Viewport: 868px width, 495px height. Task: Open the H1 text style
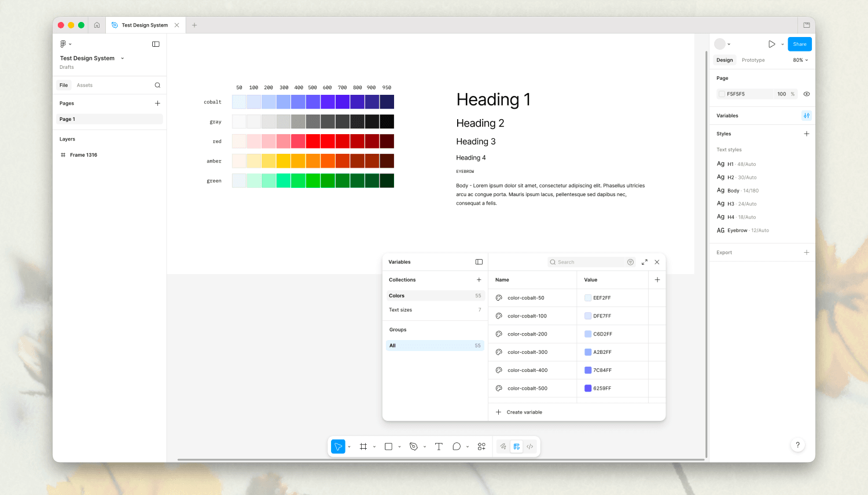[x=736, y=164]
